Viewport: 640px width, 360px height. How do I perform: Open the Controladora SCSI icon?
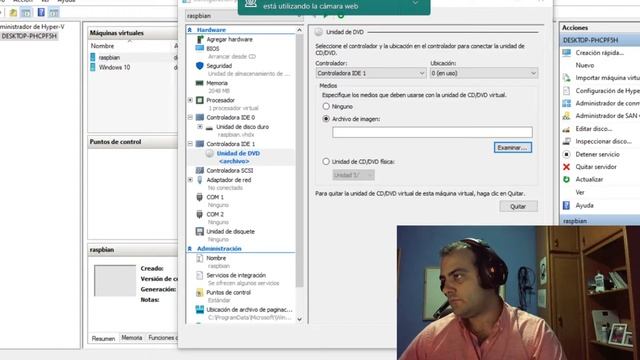click(x=200, y=170)
